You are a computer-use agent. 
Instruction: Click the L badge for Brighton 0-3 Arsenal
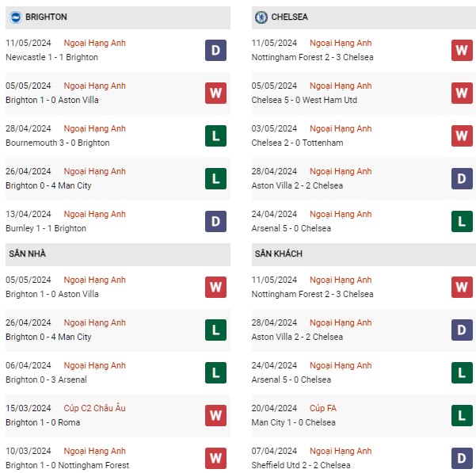click(215, 372)
